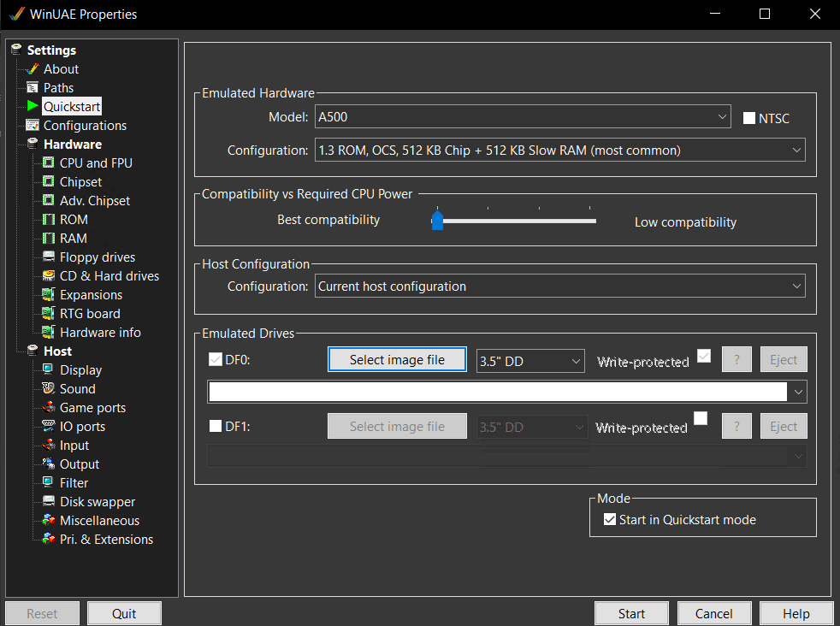Enable the NTSC checkbox
Viewport: 840px width, 626px height.
(749, 118)
